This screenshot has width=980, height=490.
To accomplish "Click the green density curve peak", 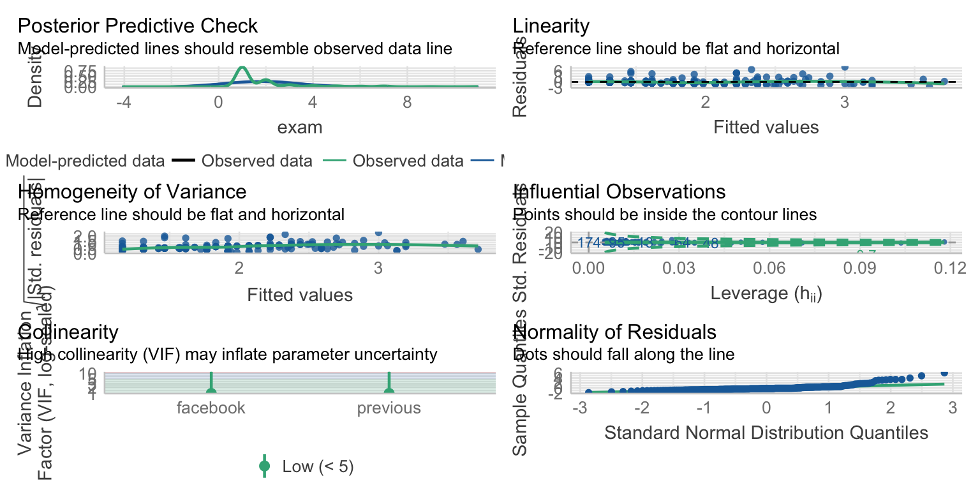I will tap(242, 68).
